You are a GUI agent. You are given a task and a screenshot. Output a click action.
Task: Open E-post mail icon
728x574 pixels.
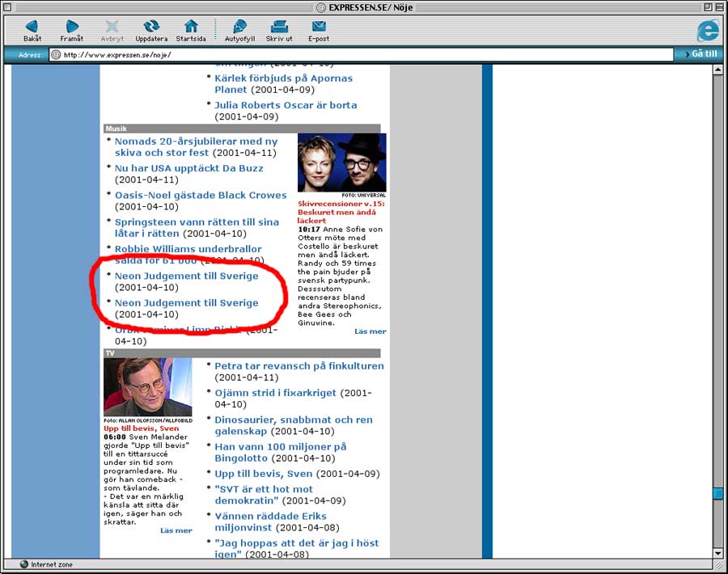click(x=319, y=27)
